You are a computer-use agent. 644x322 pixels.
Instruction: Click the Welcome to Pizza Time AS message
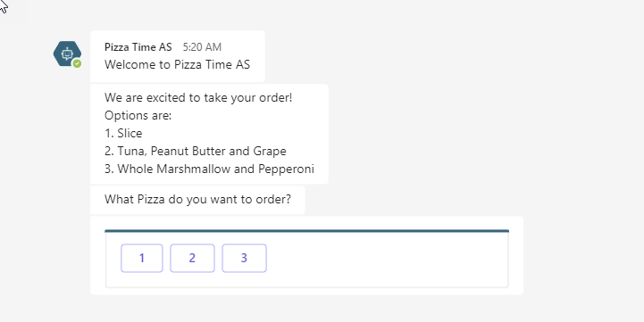coord(177,65)
